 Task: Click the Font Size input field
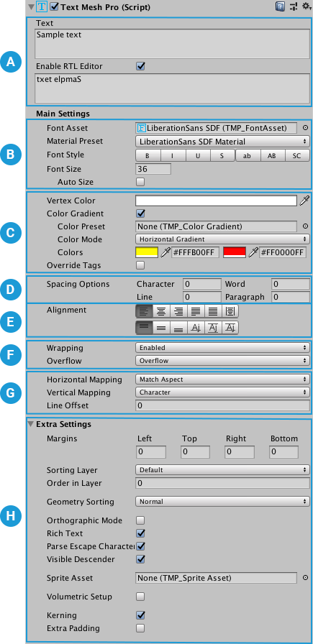pos(153,169)
